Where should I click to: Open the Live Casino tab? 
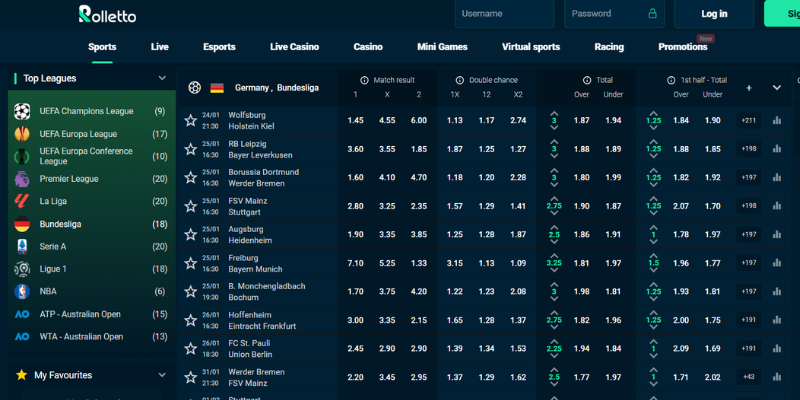click(x=294, y=47)
